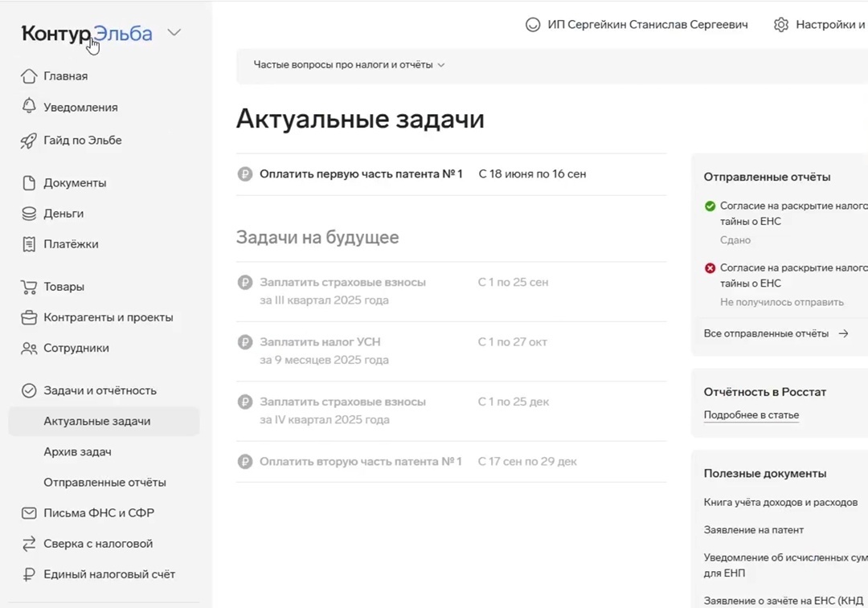Viewport: 868px width, 608px height.
Task: Click Все отправленные отчёты link
Action: pos(766,333)
